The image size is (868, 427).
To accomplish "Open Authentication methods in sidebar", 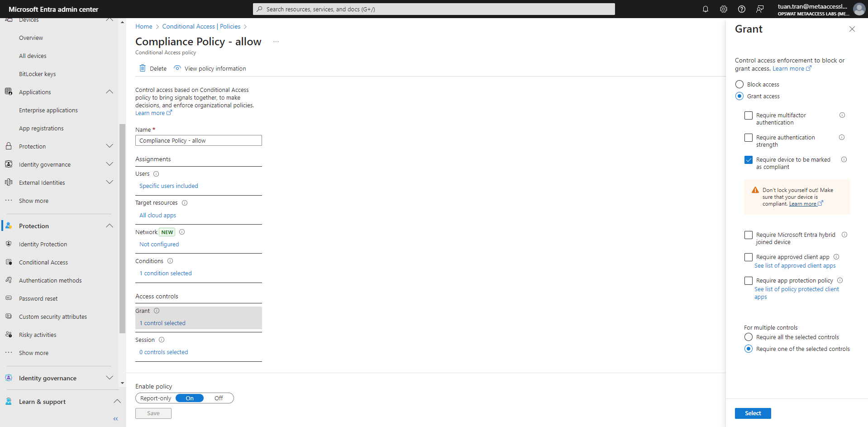I will pos(50,280).
